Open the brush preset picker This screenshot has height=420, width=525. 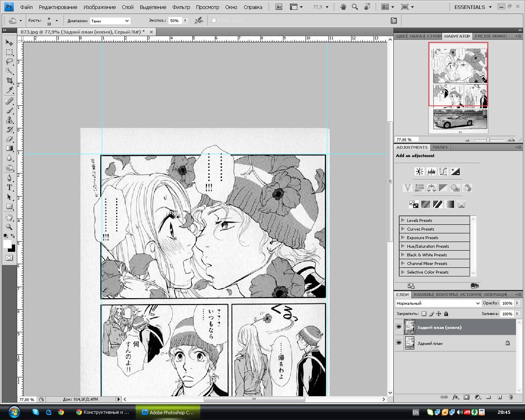(x=52, y=21)
